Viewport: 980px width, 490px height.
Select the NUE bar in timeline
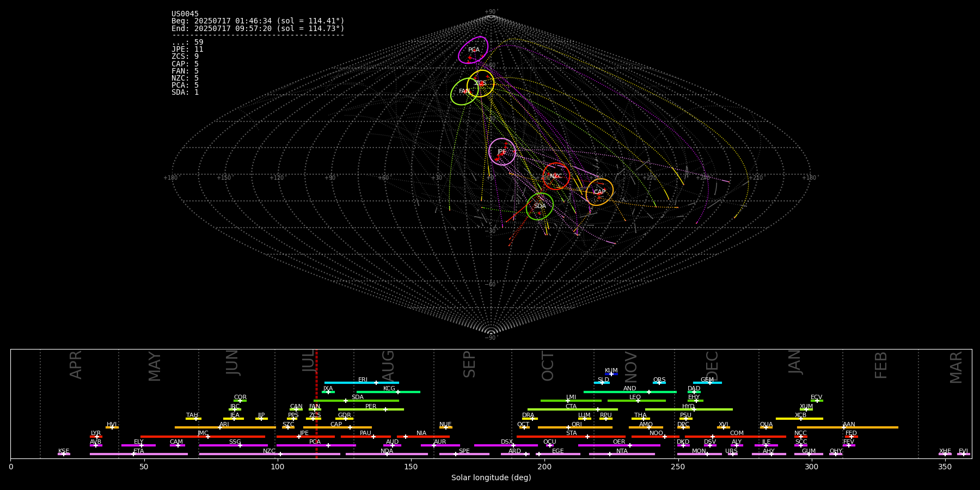point(446,427)
